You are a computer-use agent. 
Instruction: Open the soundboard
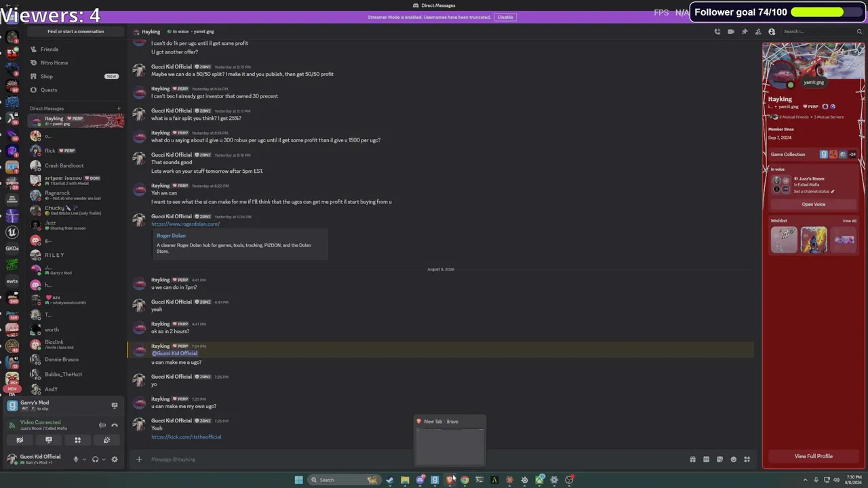tap(106, 441)
